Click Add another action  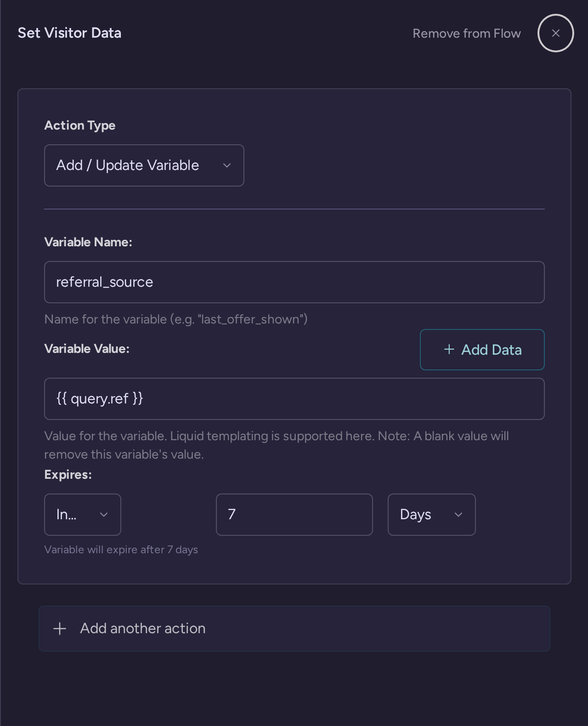click(x=294, y=629)
